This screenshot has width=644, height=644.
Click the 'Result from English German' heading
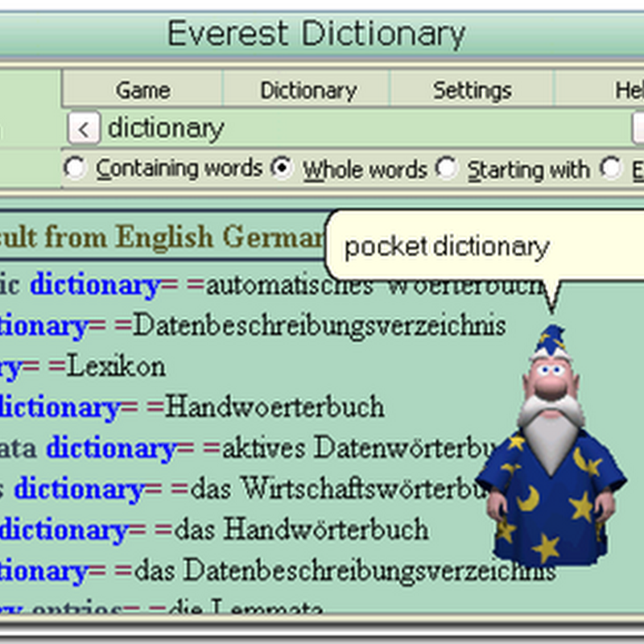coord(162,237)
